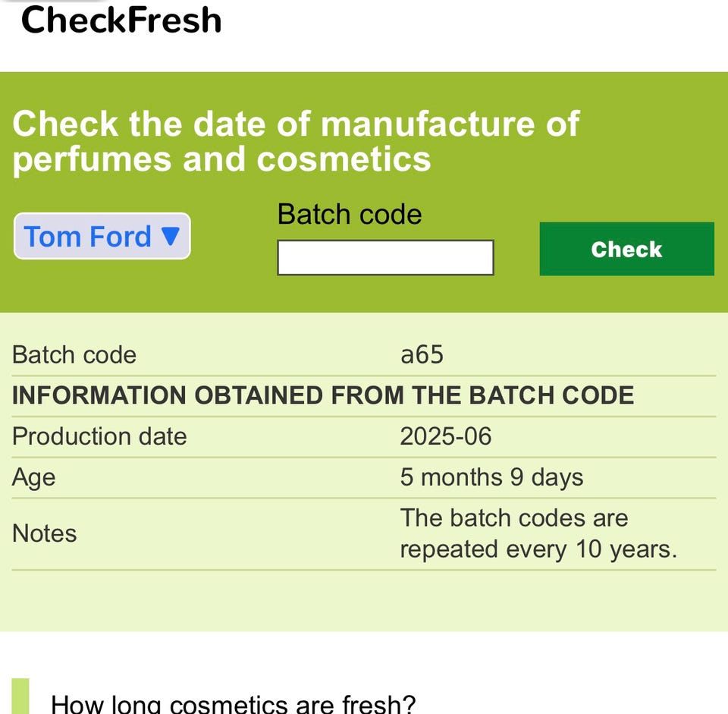Open the How long cosmetics are fresh section
The image size is (728, 714).
point(233,703)
